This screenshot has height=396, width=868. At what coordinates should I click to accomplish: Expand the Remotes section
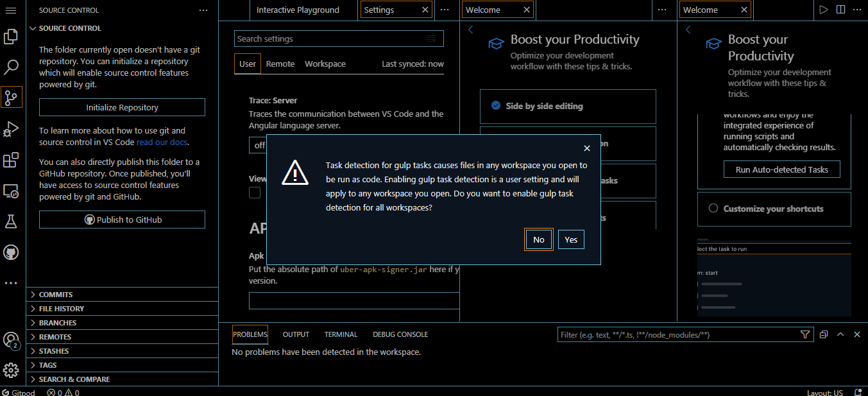click(x=123, y=337)
